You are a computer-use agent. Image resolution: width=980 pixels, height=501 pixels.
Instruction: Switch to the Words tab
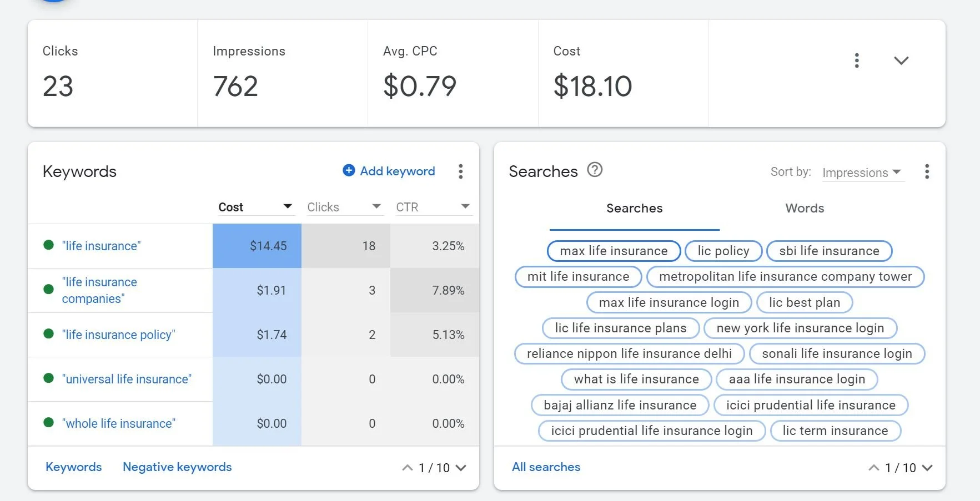click(805, 208)
